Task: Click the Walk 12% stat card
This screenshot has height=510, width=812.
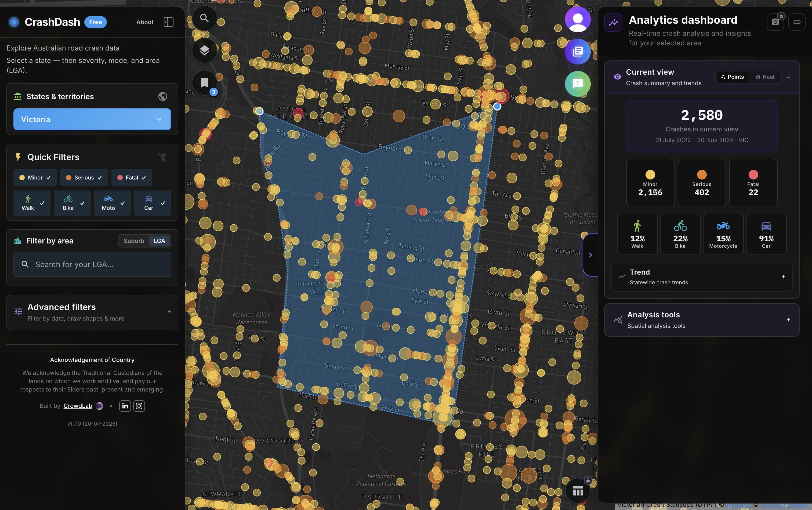Action: (x=637, y=234)
